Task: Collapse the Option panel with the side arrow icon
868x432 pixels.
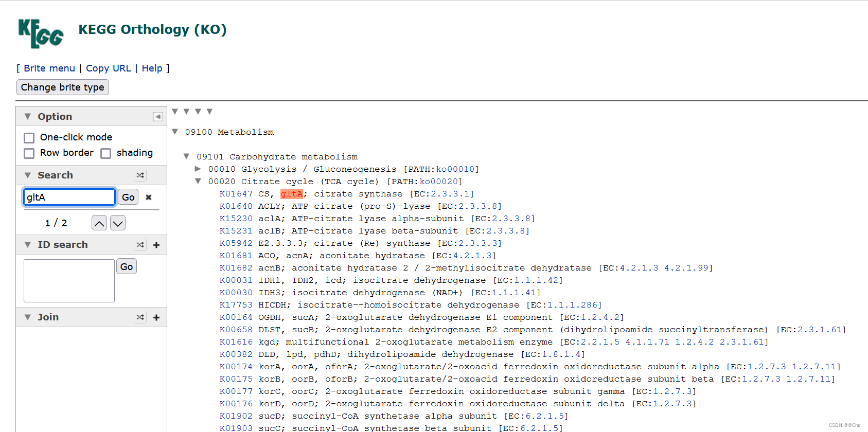Action: [x=158, y=117]
